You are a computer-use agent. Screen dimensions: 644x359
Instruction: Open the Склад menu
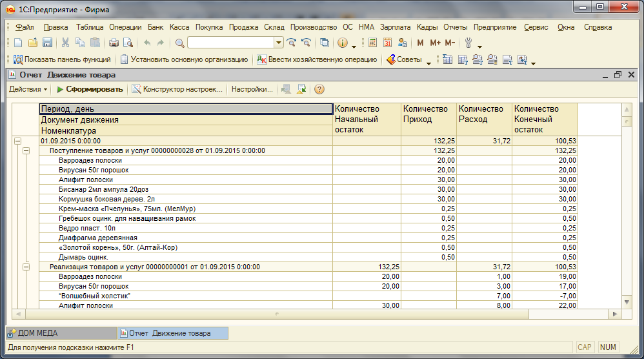click(274, 27)
